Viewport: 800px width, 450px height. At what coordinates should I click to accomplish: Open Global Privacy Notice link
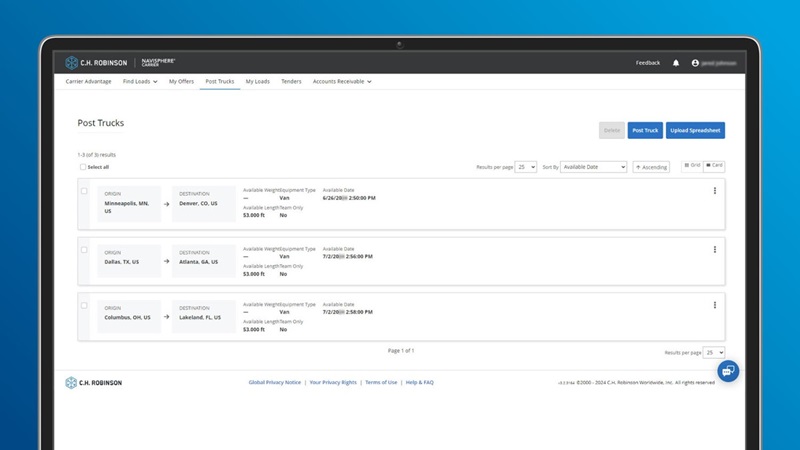click(274, 382)
